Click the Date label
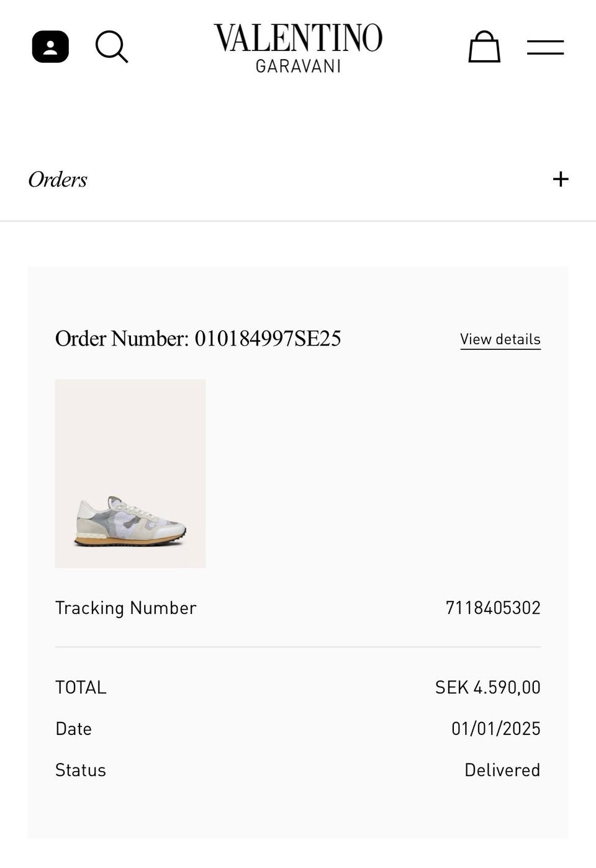 pos(73,728)
